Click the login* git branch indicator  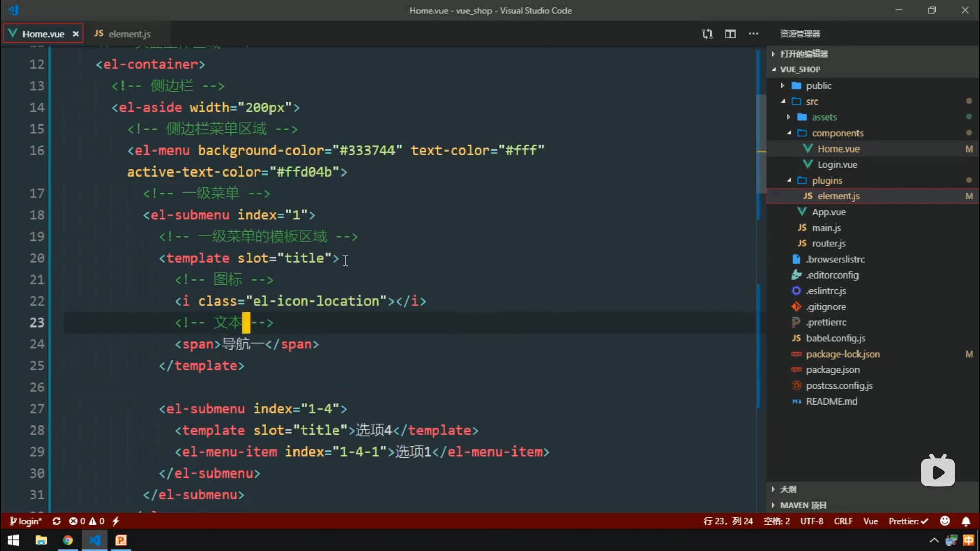click(26, 521)
